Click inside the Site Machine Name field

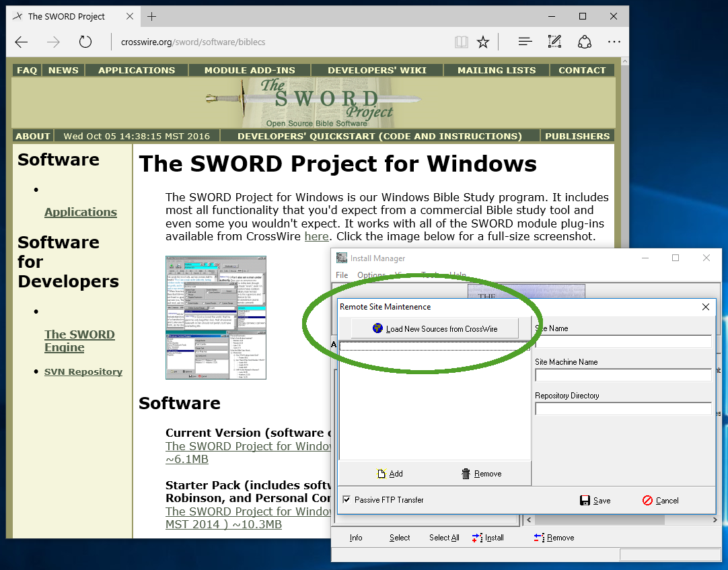point(623,375)
